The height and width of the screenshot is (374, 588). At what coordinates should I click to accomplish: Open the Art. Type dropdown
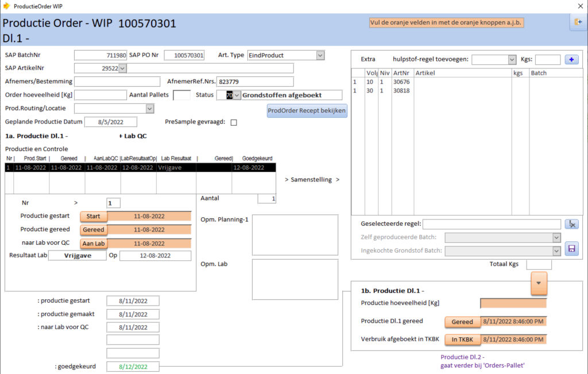tap(320, 55)
